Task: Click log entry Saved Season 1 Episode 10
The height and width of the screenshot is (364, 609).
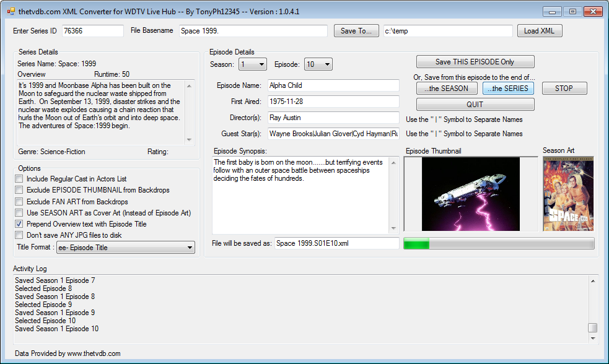Action: (57, 329)
